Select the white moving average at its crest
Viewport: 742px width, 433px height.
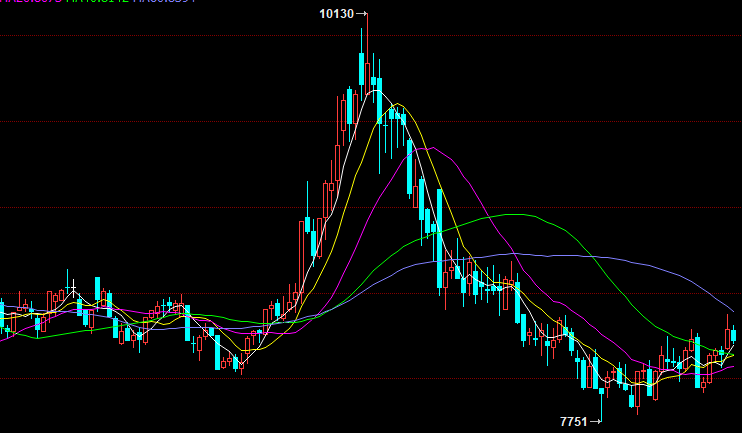click(378, 91)
